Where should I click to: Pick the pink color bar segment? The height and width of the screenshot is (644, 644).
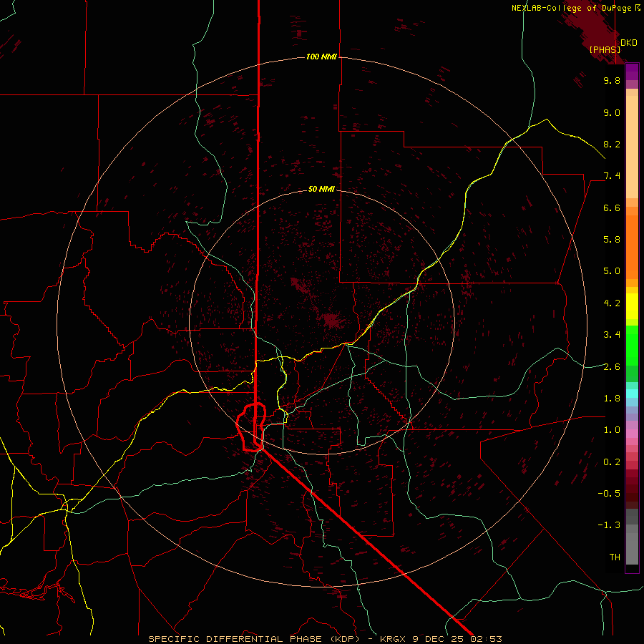coord(632,434)
